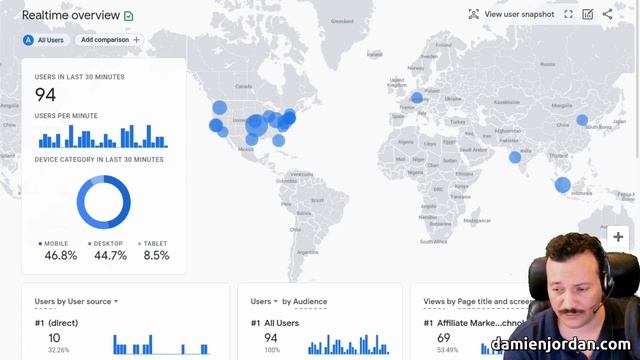Click the device category donut chart
Screen dimensions: 640x360
coord(104,202)
